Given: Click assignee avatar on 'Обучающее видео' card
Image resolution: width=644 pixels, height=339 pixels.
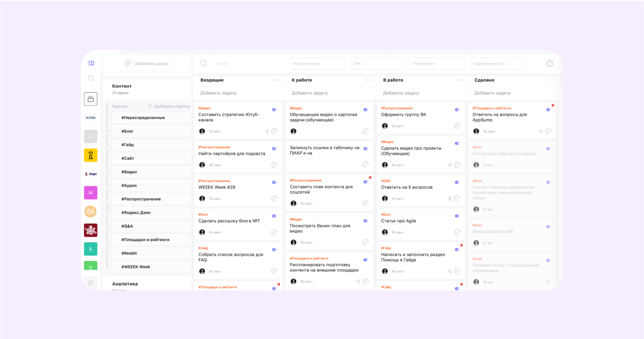Looking at the screenshot, I should coord(293,131).
